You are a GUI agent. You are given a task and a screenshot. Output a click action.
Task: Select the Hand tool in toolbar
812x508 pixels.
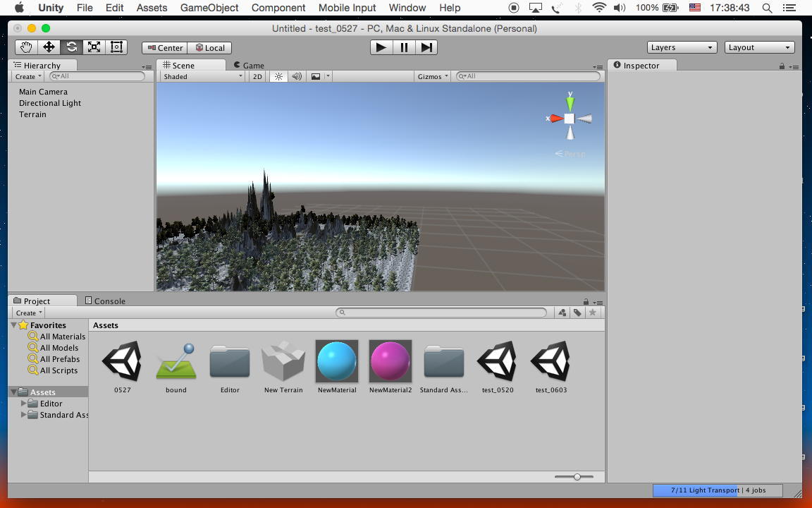(26, 47)
